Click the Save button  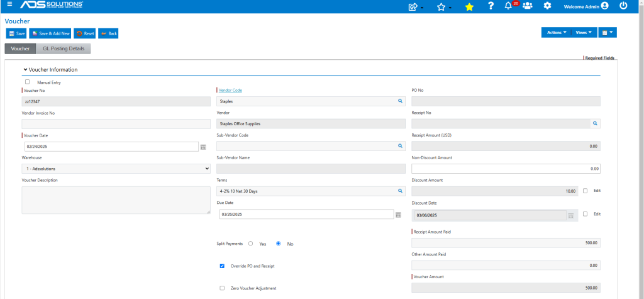(16, 34)
